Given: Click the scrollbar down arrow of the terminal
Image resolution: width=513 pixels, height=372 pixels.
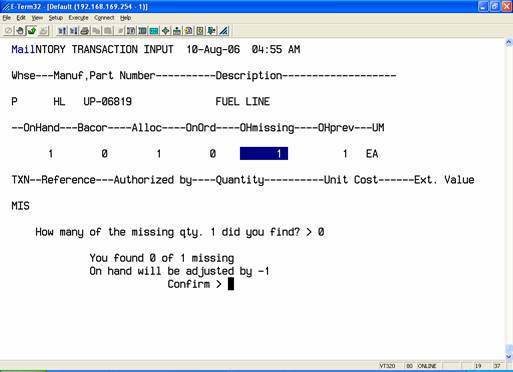Looking at the screenshot, I should (509, 357).
